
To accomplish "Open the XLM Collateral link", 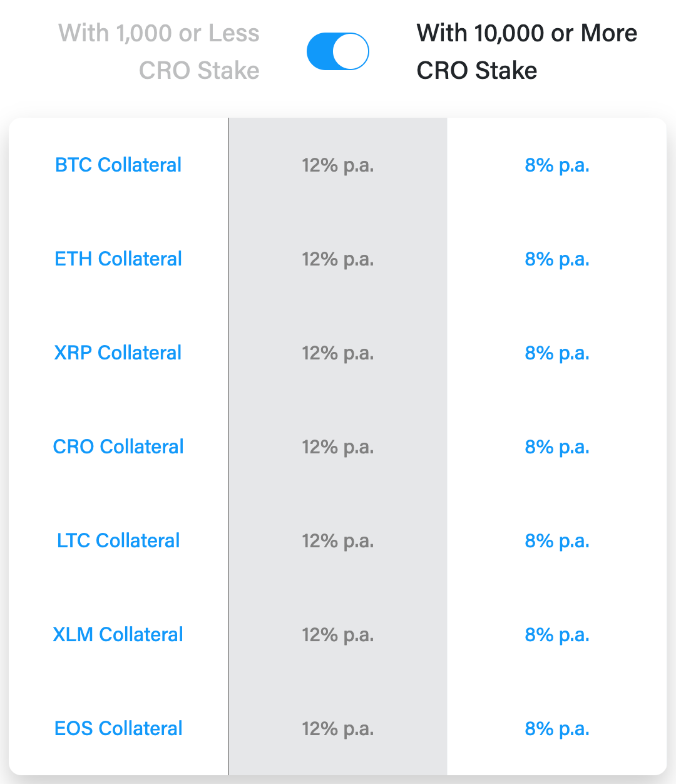I will click(118, 634).
